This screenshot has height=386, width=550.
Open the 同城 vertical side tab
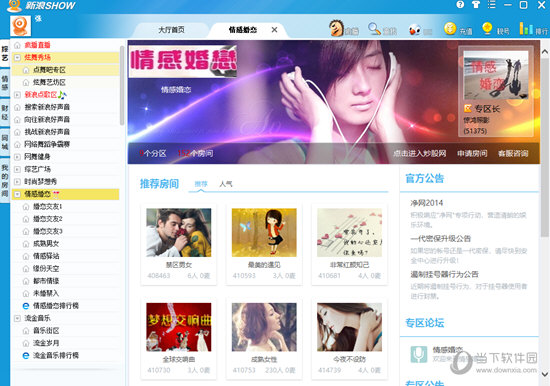pos(5,142)
